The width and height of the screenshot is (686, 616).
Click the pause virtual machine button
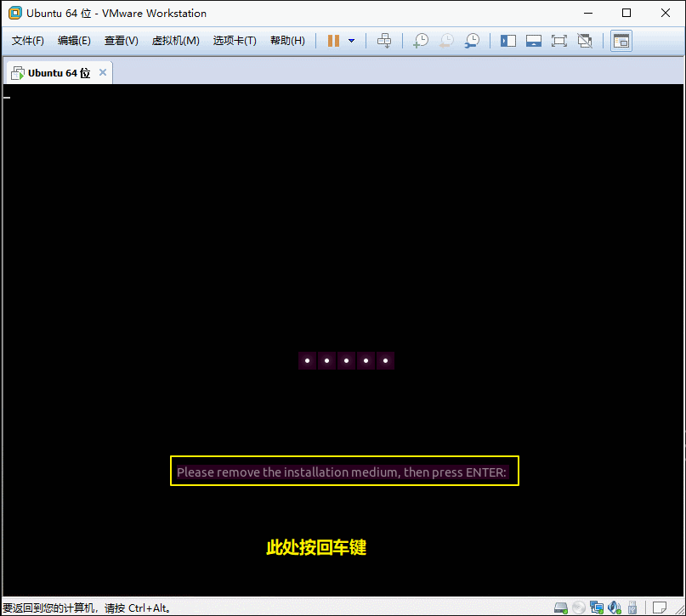click(x=333, y=41)
